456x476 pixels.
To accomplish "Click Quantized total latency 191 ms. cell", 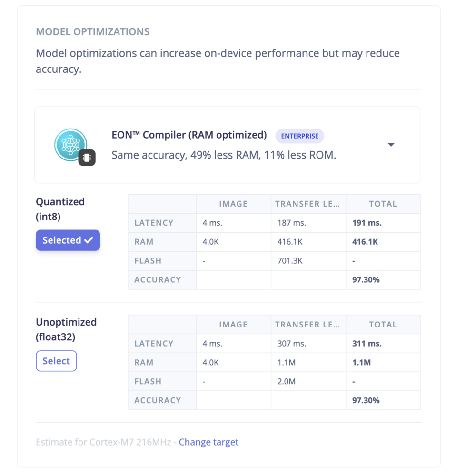I will (383, 223).
